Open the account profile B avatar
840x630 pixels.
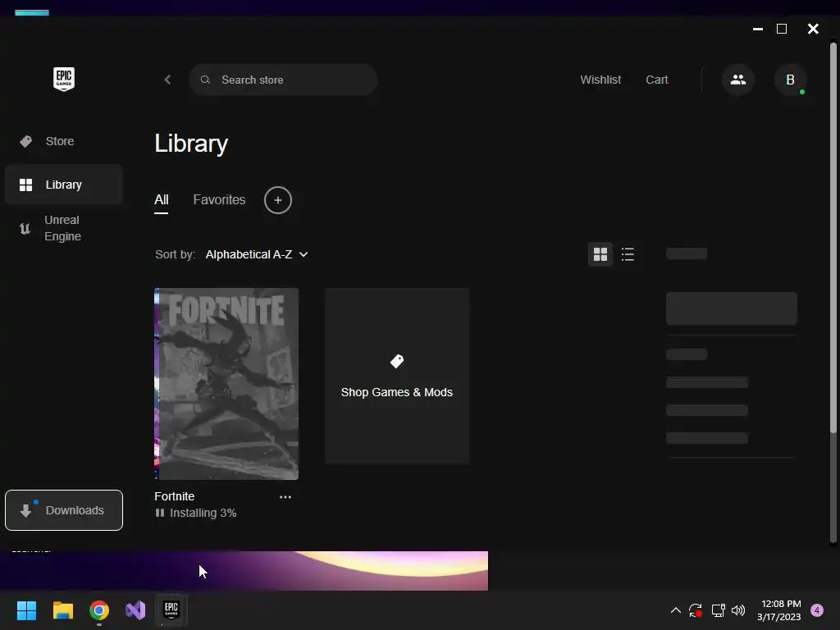click(x=790, y=80)
